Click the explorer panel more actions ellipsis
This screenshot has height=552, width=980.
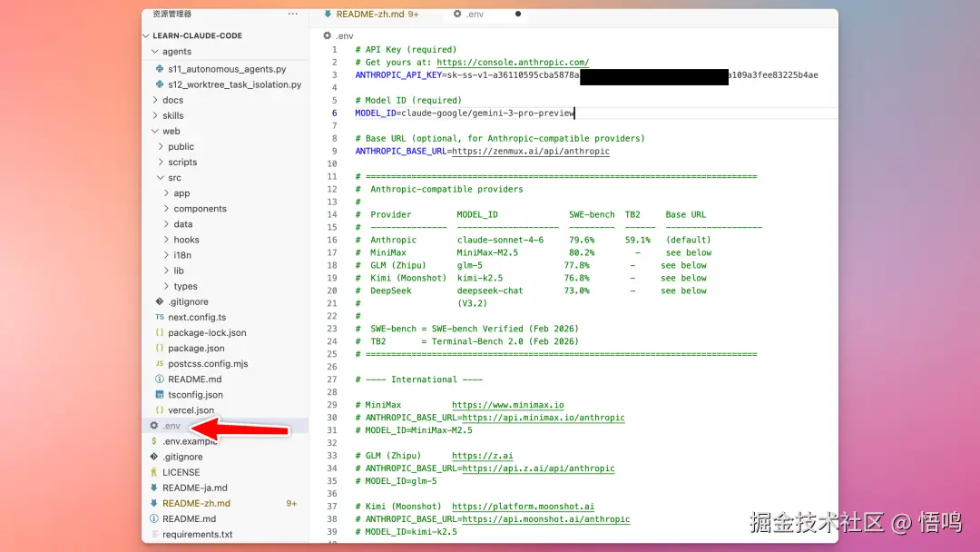coord(292,14)
